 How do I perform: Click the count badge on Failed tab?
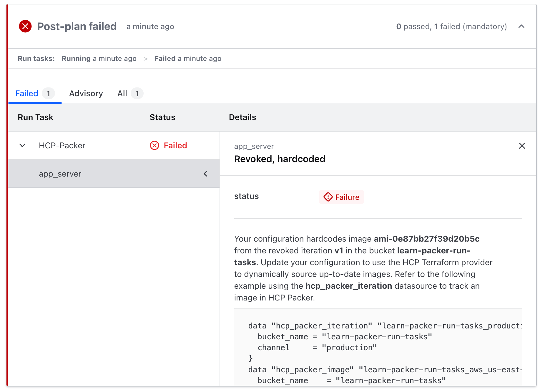pos(48,94)
